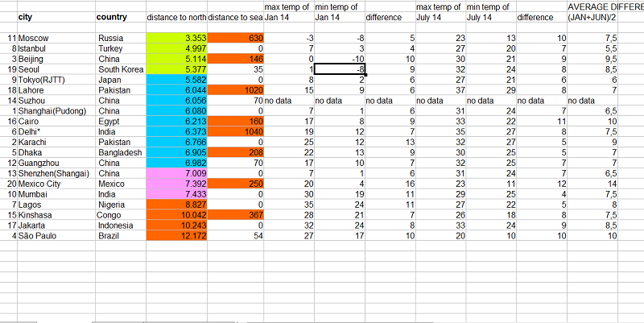The width and height of the screenshot is (644, 323).
Task: Select the pink 7.392 cell for Mexico City
Action: point(176,184)
